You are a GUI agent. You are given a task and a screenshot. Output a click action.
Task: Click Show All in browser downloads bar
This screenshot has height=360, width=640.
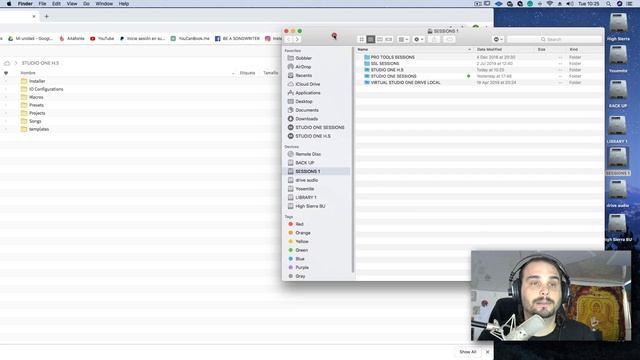[x=467, y=352]
